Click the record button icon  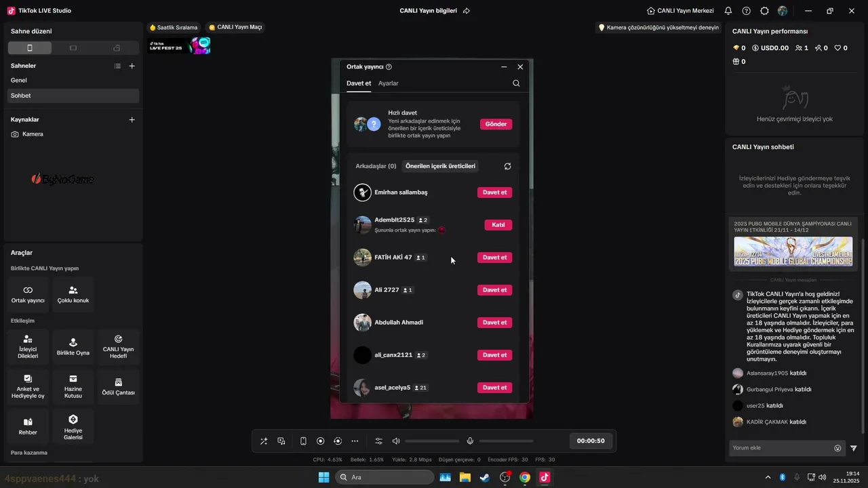(321, 441)
